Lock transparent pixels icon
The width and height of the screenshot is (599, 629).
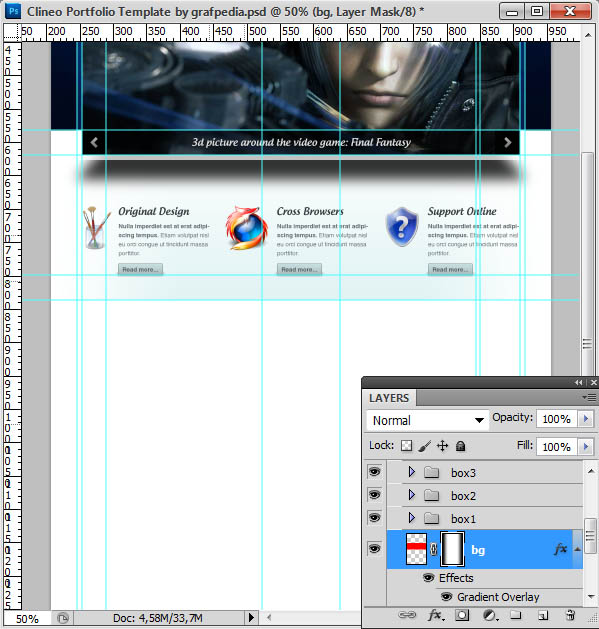406,446
